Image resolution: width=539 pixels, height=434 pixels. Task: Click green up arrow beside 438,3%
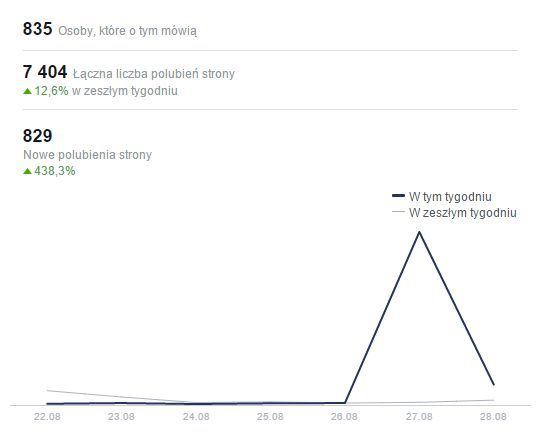28,171
